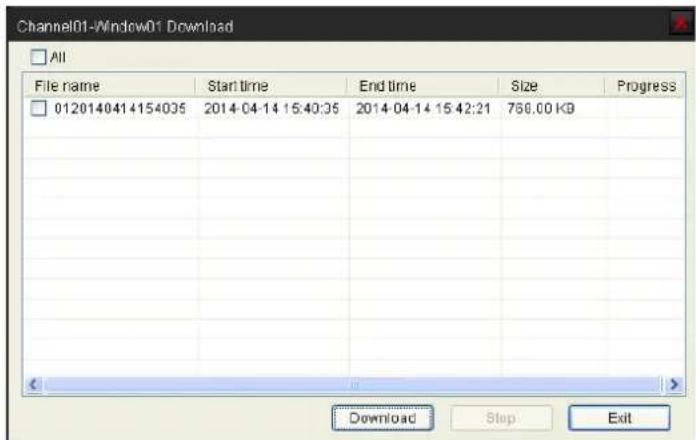The height and width of the screenshot is (440, 696).
Task: Click the file size 768.00 KB
Action: pyautogui.click(x=541, y=108)
